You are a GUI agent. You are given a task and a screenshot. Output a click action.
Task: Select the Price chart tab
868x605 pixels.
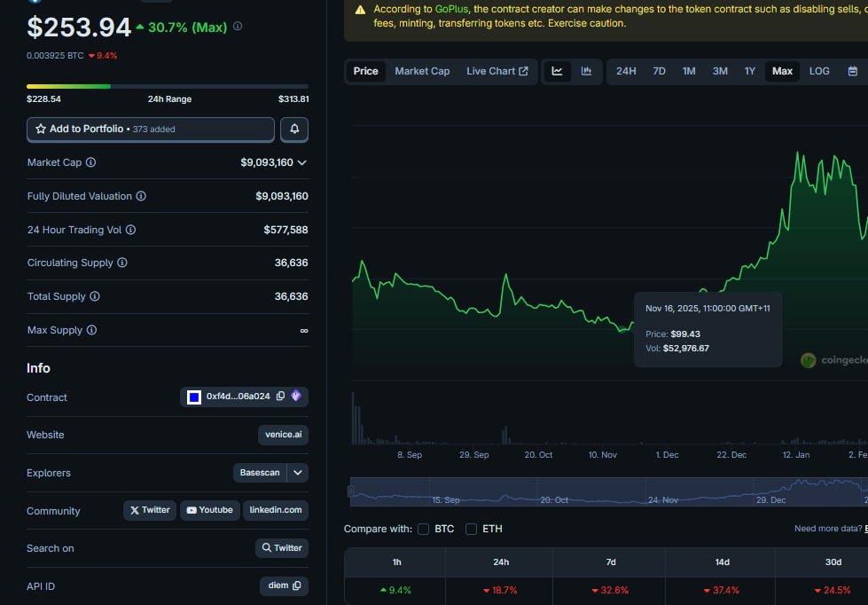point(366,71)
